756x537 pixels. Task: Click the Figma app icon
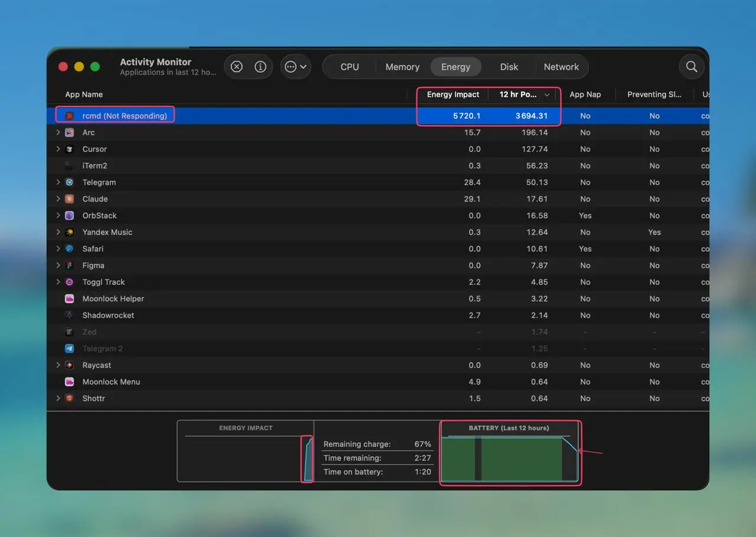tap(70, 265)
